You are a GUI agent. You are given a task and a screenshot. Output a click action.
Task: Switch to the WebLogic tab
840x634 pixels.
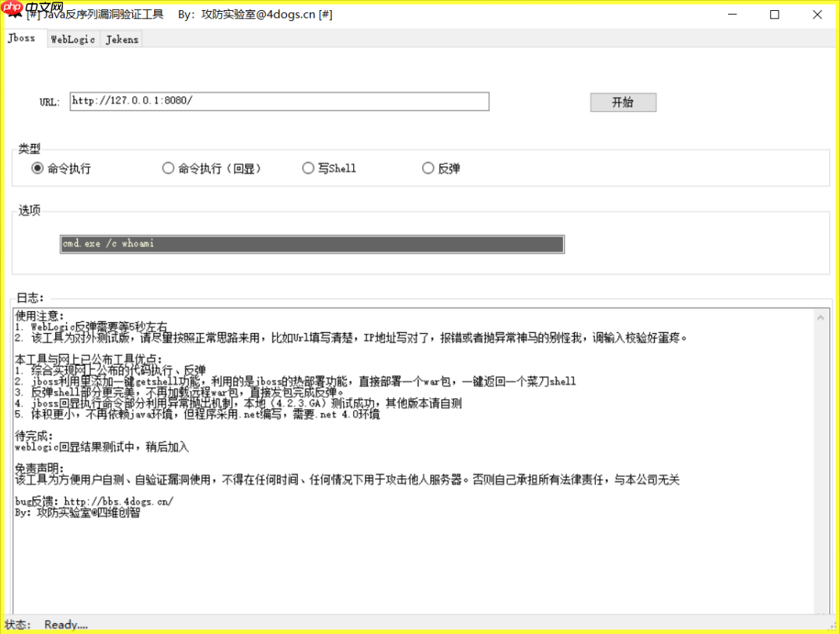click(72, 39)
